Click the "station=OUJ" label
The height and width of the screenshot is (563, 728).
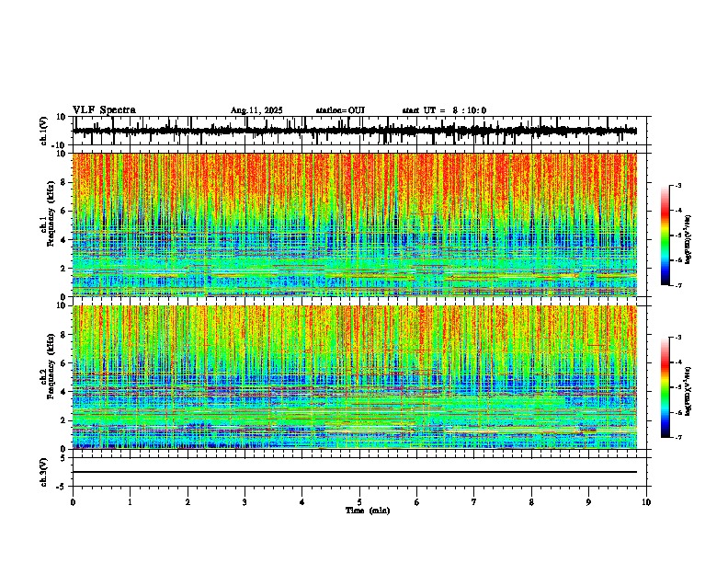pos(340,110)
